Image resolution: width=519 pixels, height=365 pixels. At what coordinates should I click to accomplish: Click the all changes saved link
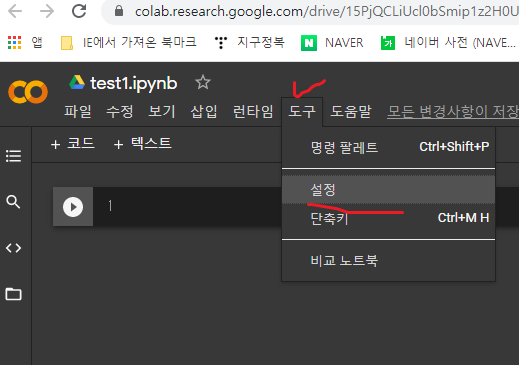pos(453,111)
